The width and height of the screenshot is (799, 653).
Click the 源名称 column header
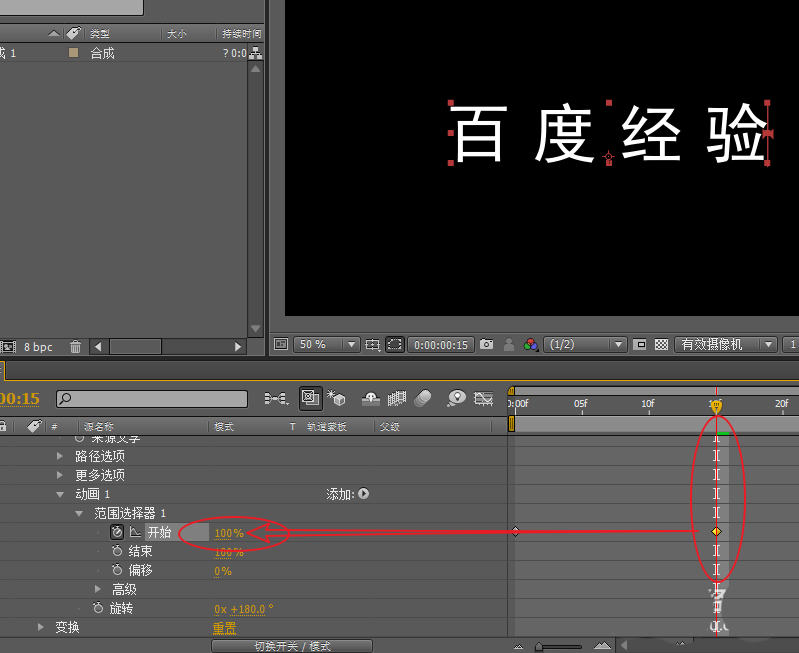99,426
